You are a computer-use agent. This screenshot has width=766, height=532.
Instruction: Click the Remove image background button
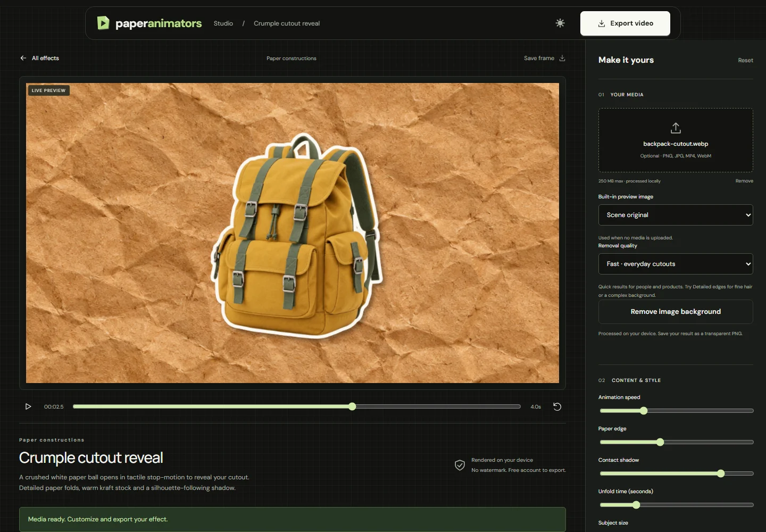pos(676,312)
